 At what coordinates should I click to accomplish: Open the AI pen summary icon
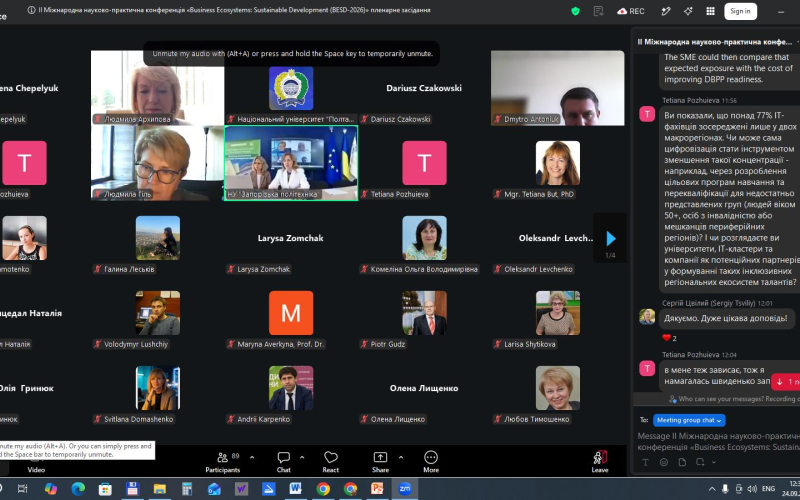coord(665,11)
